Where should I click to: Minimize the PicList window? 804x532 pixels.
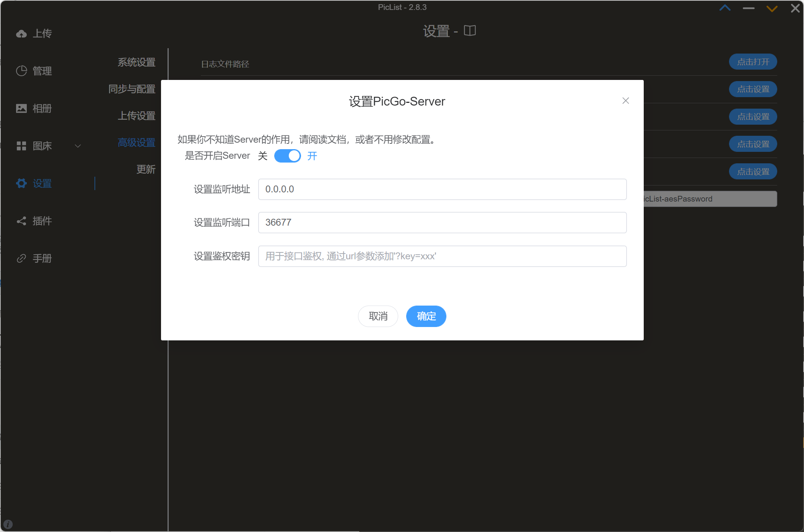[749, 8]
